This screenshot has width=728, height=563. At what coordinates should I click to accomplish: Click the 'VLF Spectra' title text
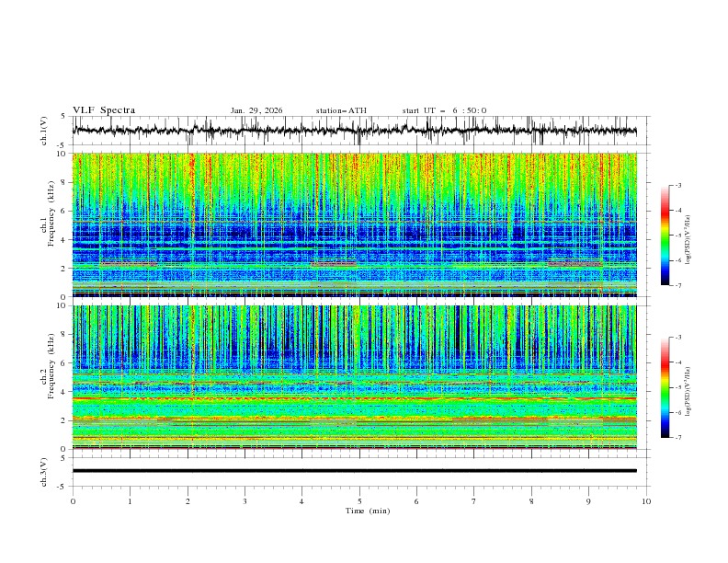(104, 110)
